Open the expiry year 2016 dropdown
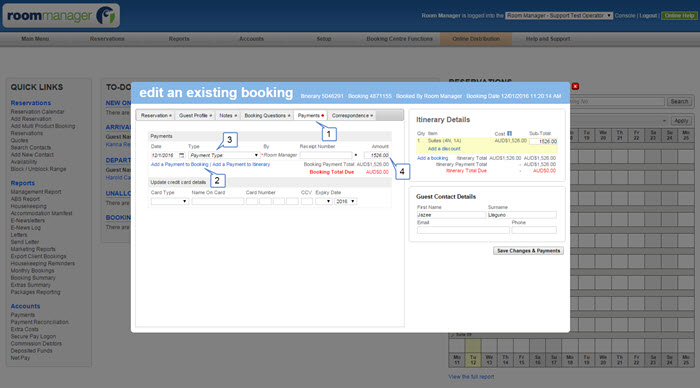This screenshot has height=388, width=700. coord(346,201)
